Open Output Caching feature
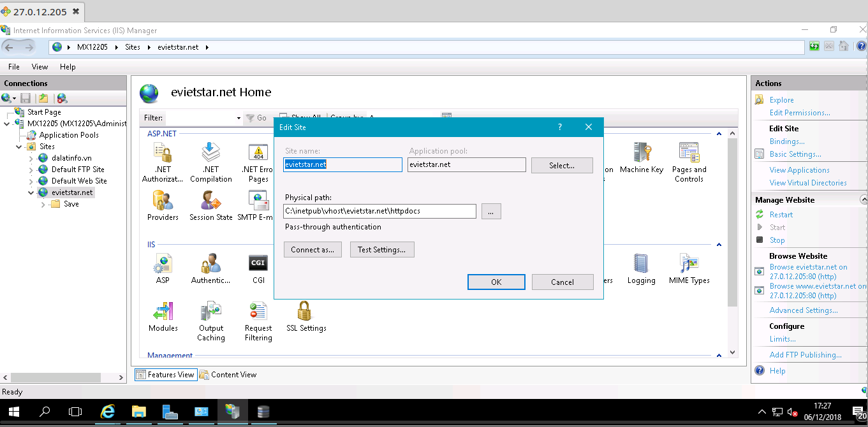 pos(210,322)
